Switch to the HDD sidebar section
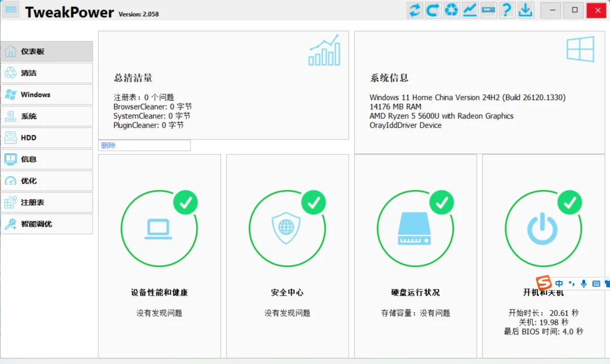Image resolution: width=610 pixels, height=364 pixels. pos(47,138)
